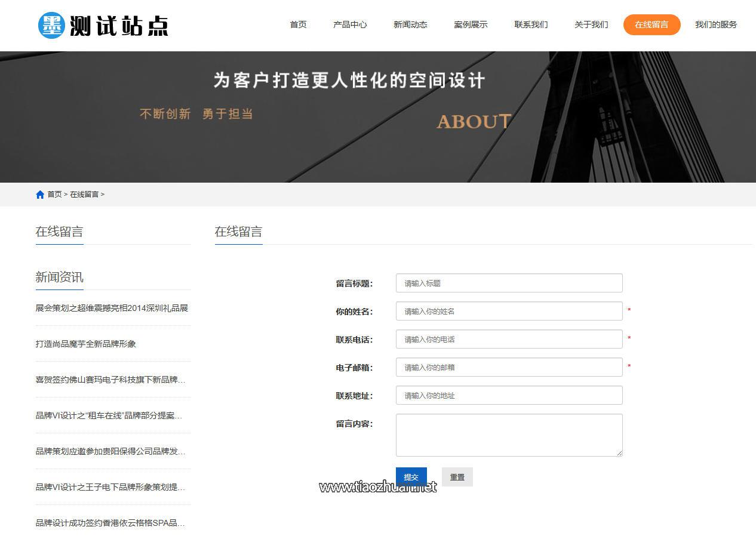Click the 重置 reset button

pyautogui.click(x=457, y=477)
